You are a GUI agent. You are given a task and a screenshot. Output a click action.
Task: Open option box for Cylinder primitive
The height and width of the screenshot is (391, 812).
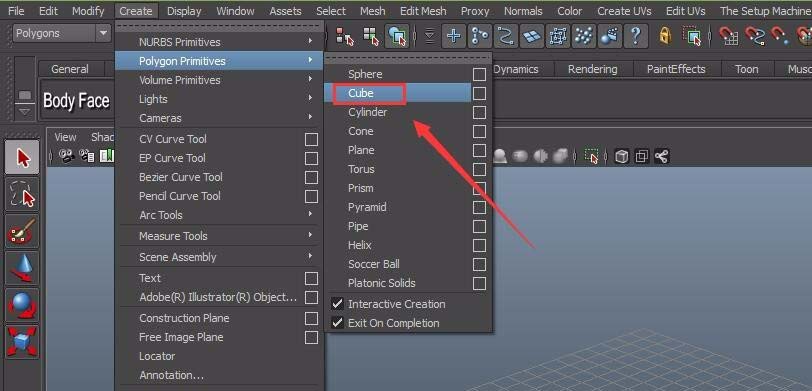480,112
